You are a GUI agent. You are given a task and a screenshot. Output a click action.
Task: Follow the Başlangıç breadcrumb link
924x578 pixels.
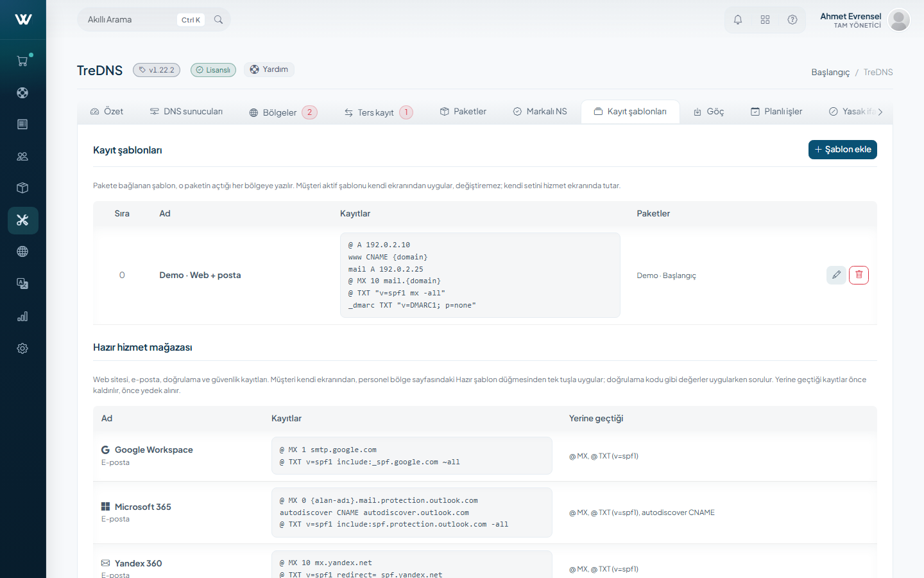click(830, 72)
